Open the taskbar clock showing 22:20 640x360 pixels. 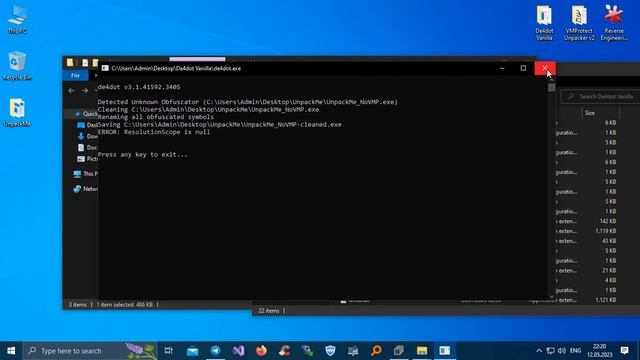[600, 351]
